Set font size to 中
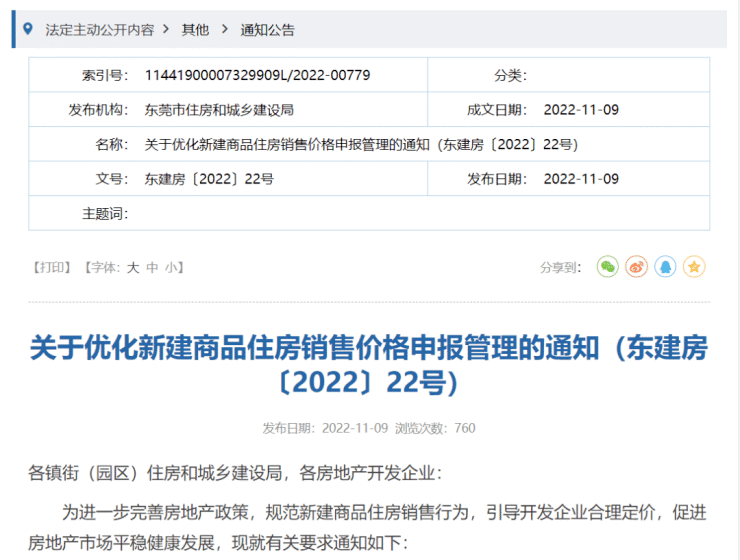Viewport: 740px width, 560px height. pyautogui.click(x=152, y=267)
